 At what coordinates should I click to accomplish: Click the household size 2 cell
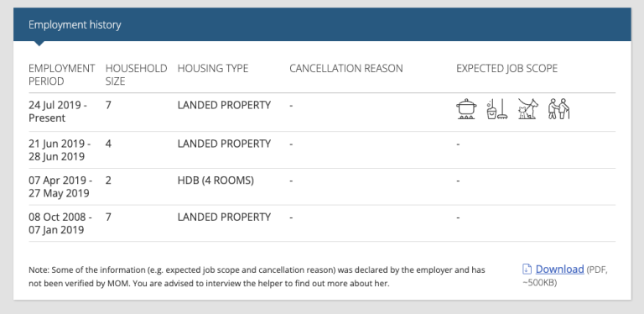[108, 181]
